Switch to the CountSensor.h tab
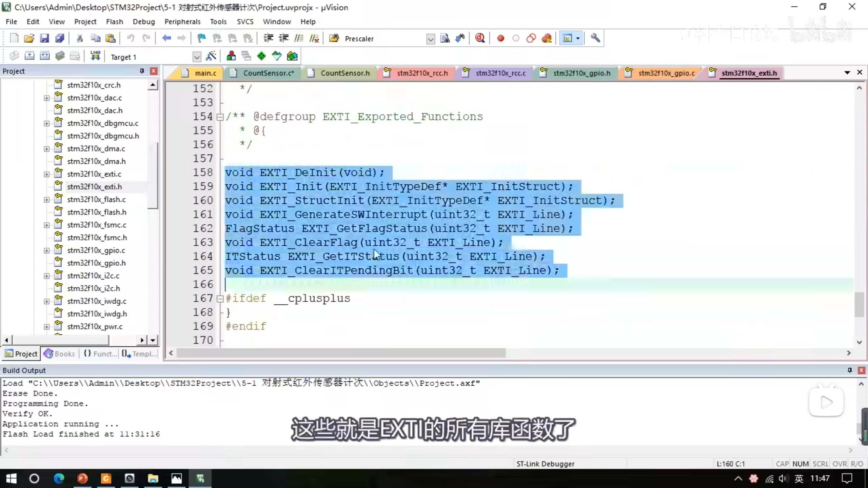Screen dimensions: 868x488 tap(344, 73)
